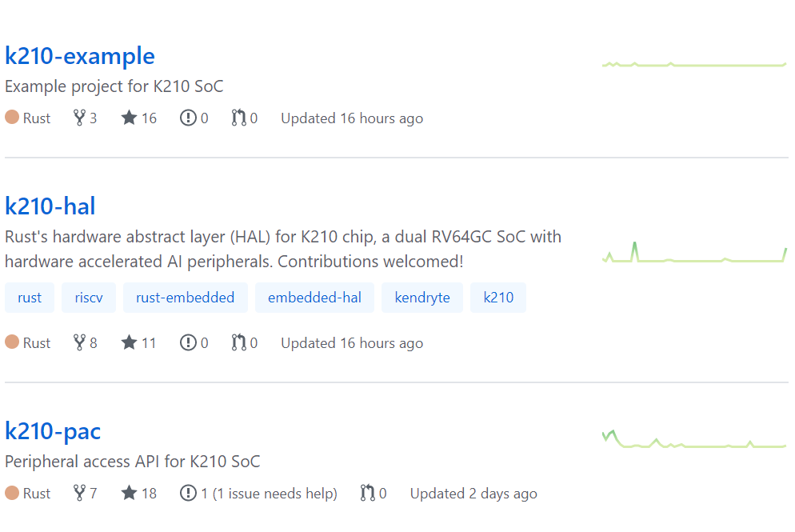Select the rust topic tag
The image size is (795, 532).
[x=30, y=298]
